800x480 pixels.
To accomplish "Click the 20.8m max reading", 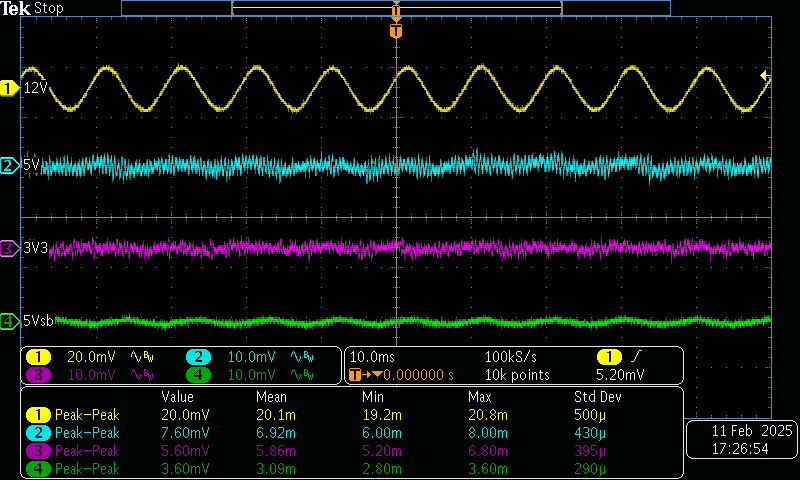I will [488, 415].
